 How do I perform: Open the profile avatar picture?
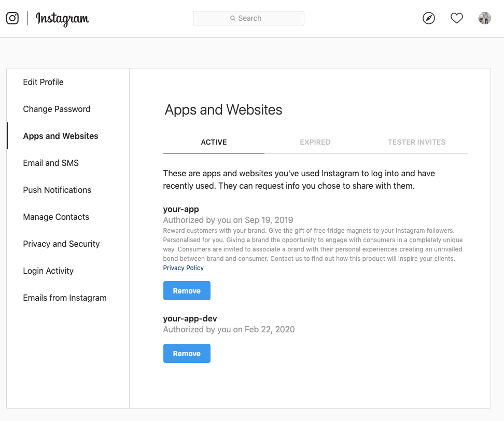(485, 18)
